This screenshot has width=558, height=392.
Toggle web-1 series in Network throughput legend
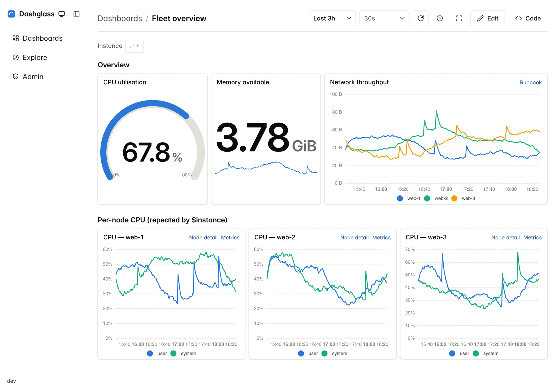pos(409,198)
